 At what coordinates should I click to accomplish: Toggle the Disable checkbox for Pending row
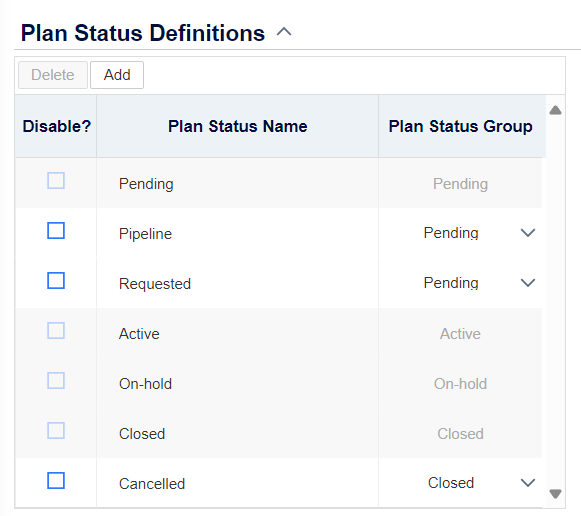point(56,180)
